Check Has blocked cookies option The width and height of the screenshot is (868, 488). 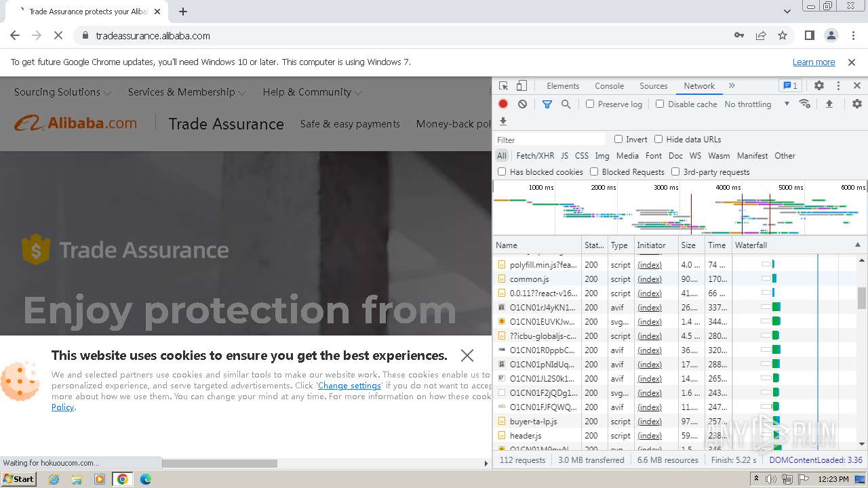pyautogui.click(x=502, y=172)
